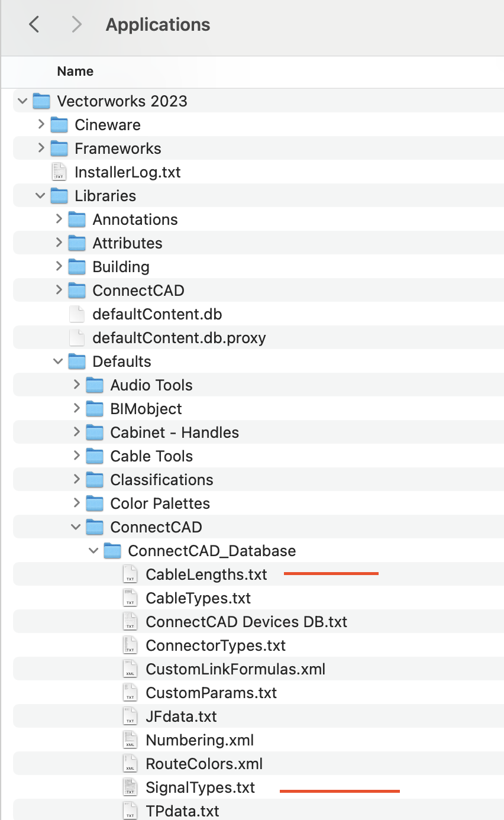Viewport: 504px width, 820px height.
Task: Expand the Building folder
Action: tap(59, 267)
